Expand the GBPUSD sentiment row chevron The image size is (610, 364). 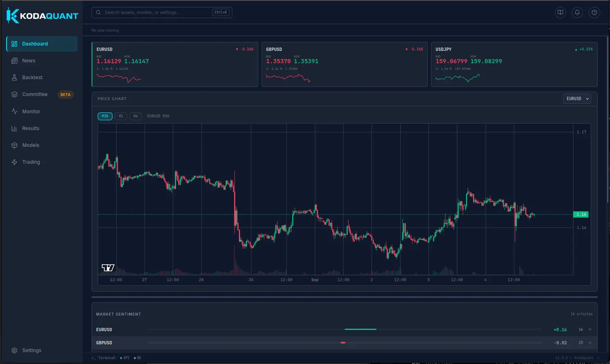coord(590,343)
